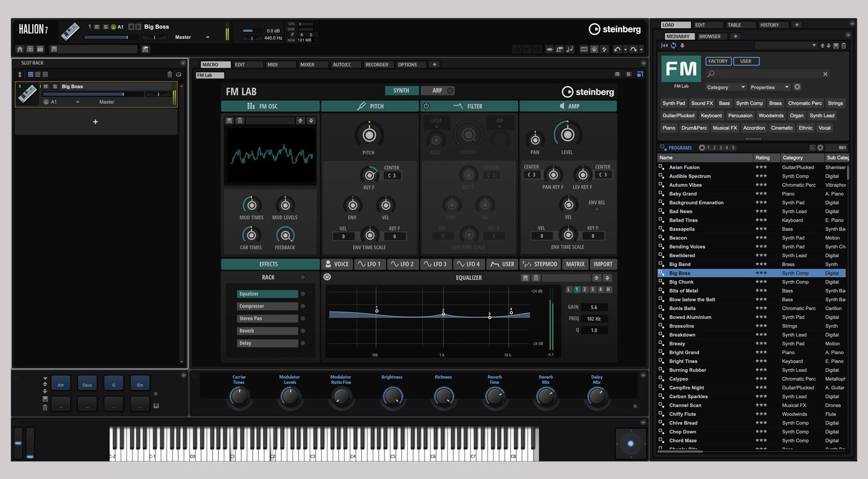Image resolution: width=868 pixels, height=479 pixels.
Task: Click the Solo button on Big Boss slot
Action: coord(55,86)
